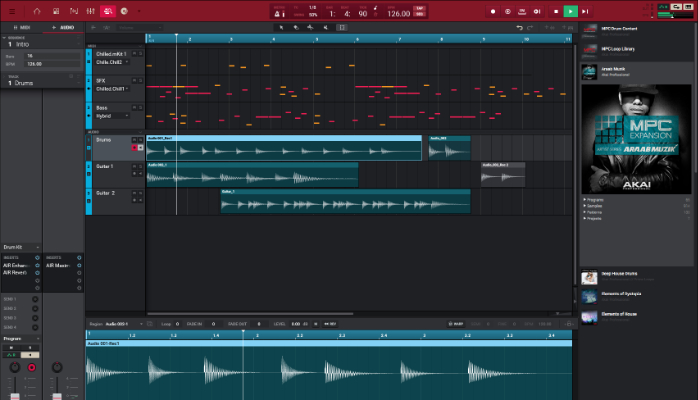Select the Araab Muzik expansion

point(637,72)
